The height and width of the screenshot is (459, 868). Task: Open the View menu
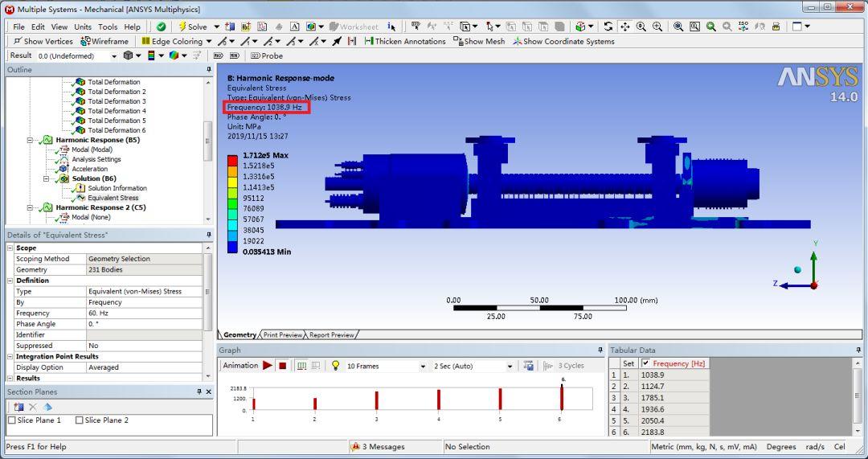tap(59, 27)
